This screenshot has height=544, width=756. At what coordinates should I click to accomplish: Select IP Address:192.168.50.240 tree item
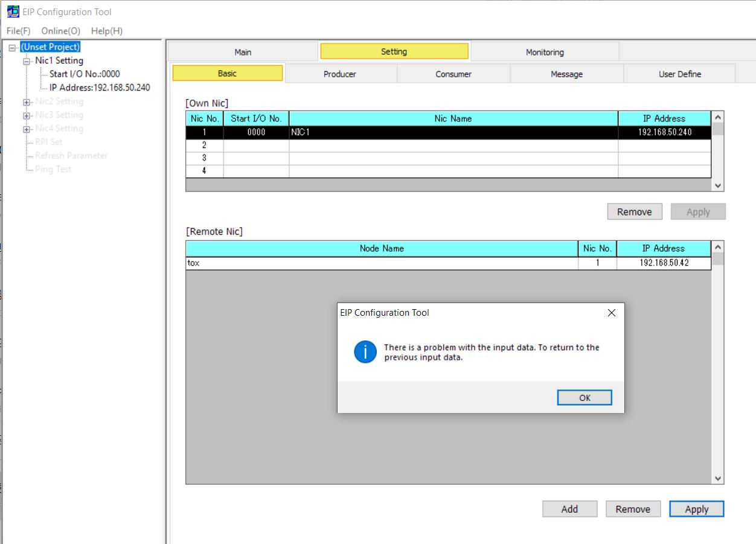100,88
